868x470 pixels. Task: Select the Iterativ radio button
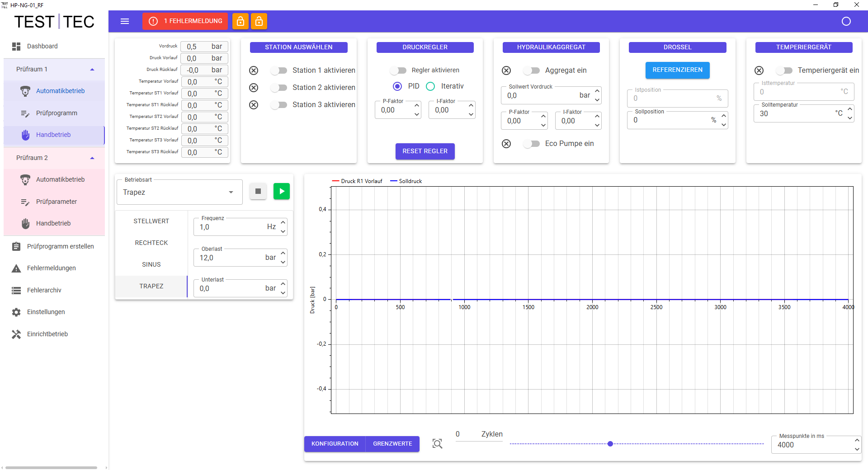[x=430, y=86]
